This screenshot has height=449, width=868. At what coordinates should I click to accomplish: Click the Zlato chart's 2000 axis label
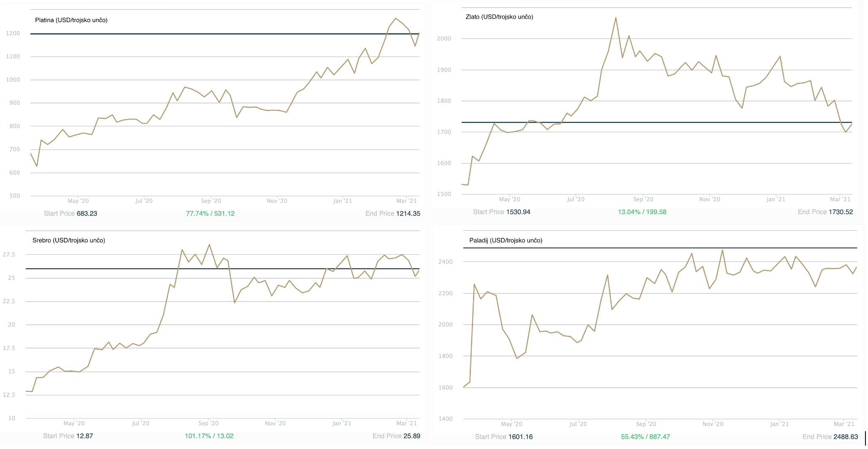tap(444, 38)
